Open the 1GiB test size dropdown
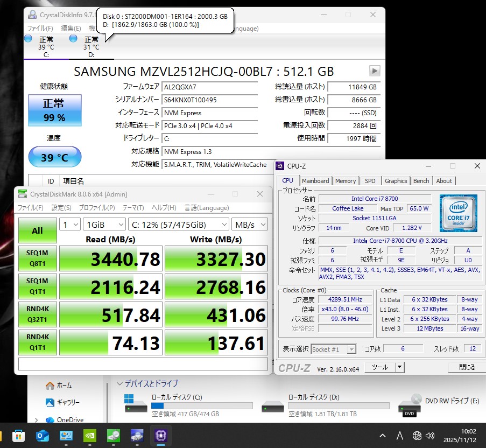The height and width of the screenshot is (448, 486). tap(104, 224)
